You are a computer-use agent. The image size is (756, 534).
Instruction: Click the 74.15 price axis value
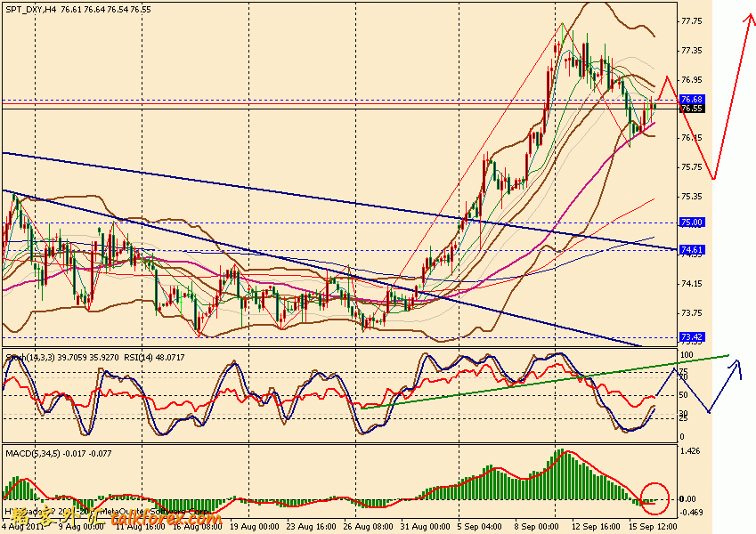click(x=692, y=284)
